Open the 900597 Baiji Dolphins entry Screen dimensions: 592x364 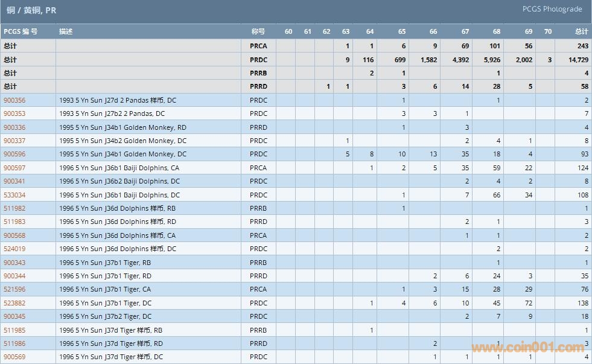click(14, 168)
